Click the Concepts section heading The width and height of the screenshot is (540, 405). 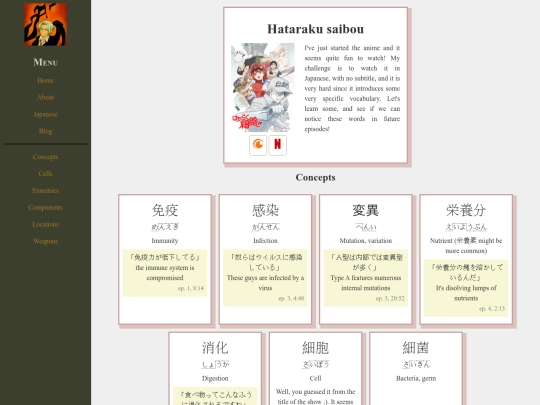[x=315, y=177]
